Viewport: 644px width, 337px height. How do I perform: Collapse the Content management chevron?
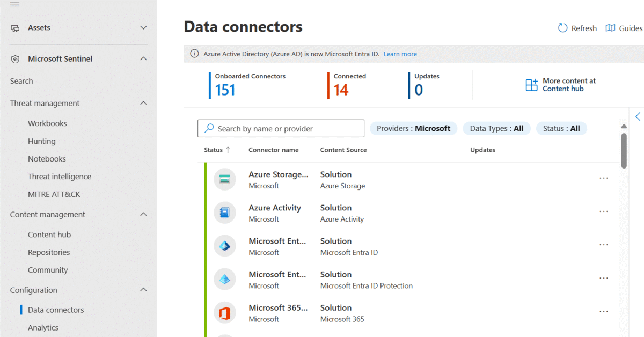click(143, 214)
